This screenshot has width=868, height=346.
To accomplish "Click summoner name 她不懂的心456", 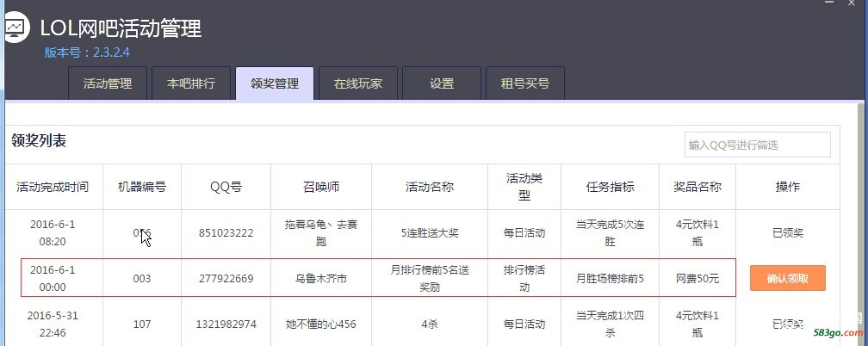I will click(321, 324).
